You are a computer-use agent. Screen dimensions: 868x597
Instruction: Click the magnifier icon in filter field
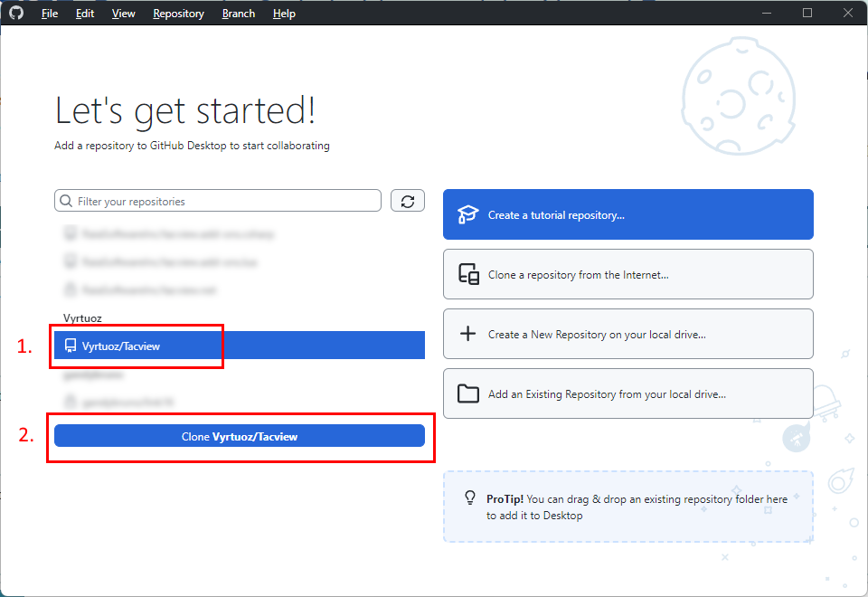(66, 201)
